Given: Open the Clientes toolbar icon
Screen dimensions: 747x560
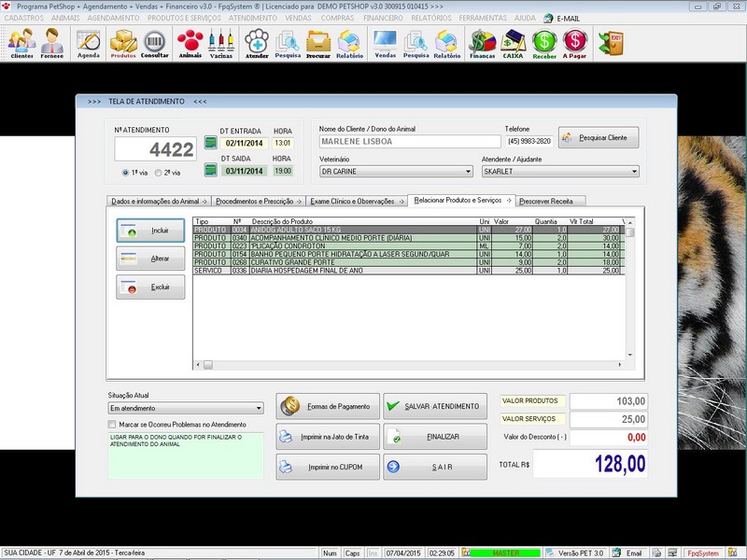Looking at the screenshot, I should coord(21,43).
